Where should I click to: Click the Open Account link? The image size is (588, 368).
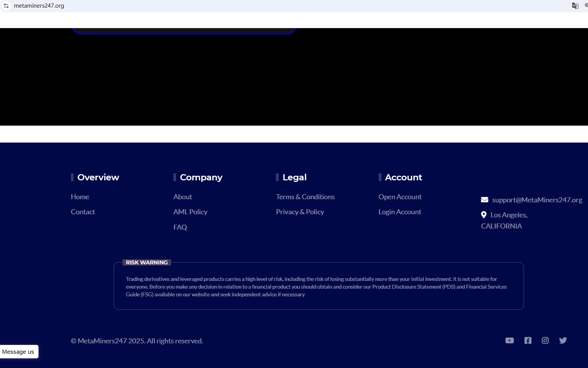coord(400,197)
